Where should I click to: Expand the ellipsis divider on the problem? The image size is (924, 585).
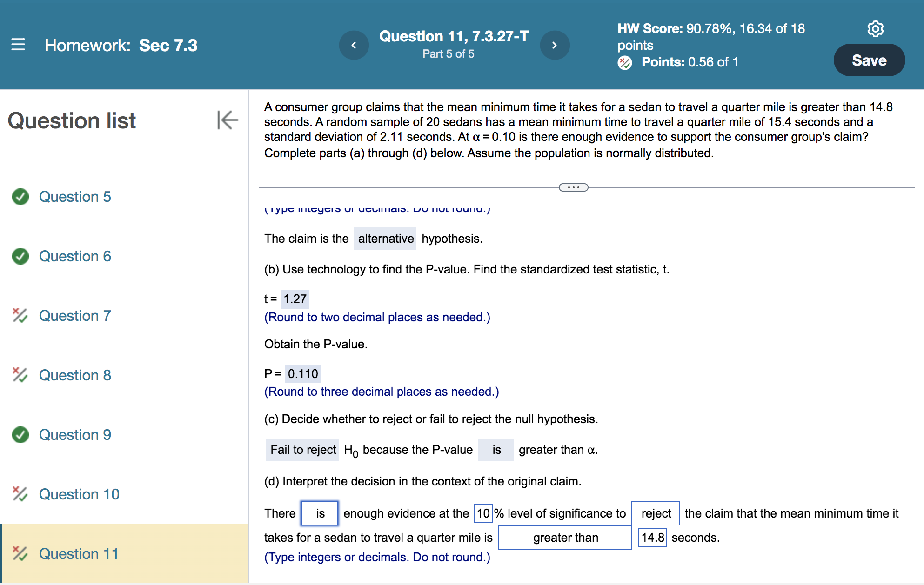[573, 187]
